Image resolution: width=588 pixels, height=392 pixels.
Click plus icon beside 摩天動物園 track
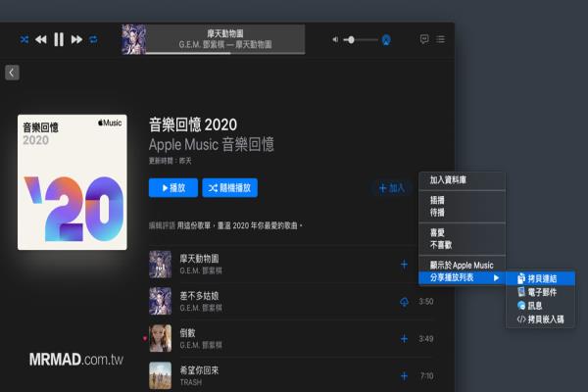[x=404, y=264]
